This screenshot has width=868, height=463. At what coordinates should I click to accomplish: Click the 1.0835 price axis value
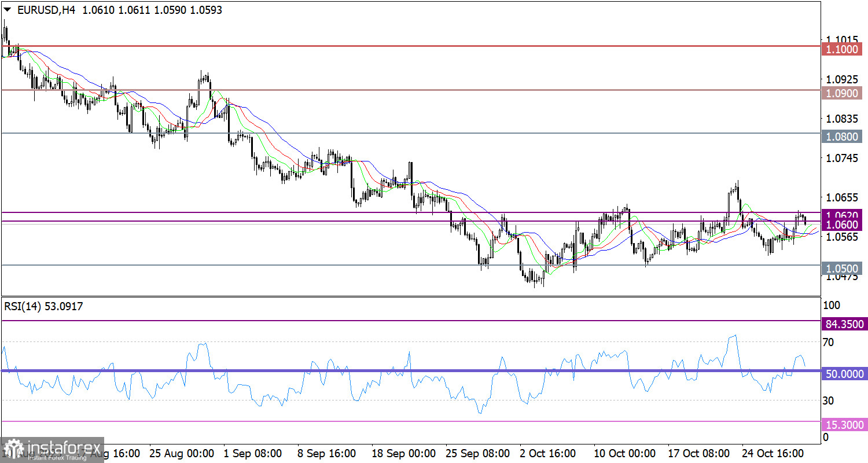click(842, 119)
